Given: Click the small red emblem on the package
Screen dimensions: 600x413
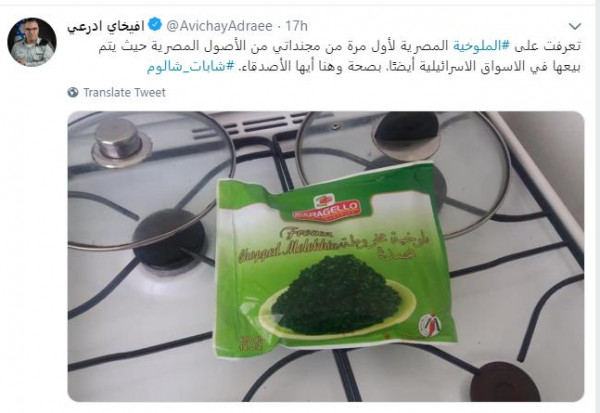Looking at the screenshot, I should click(430, 326).
